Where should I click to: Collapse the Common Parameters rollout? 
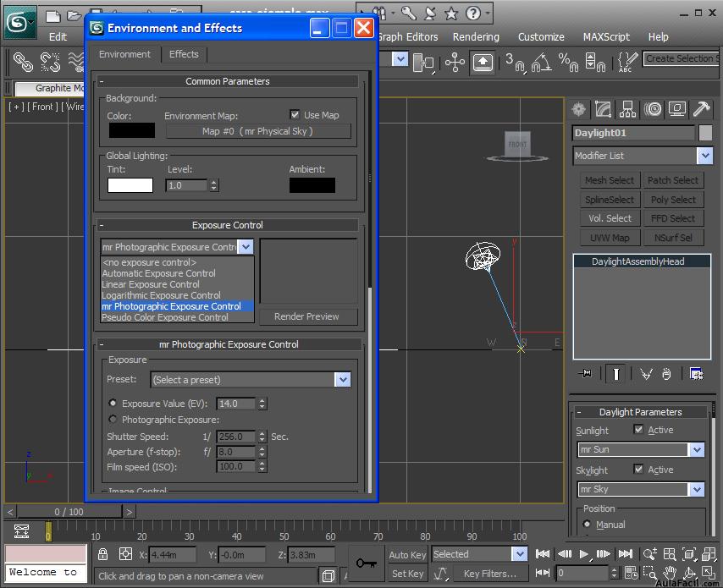pos(227,81)
